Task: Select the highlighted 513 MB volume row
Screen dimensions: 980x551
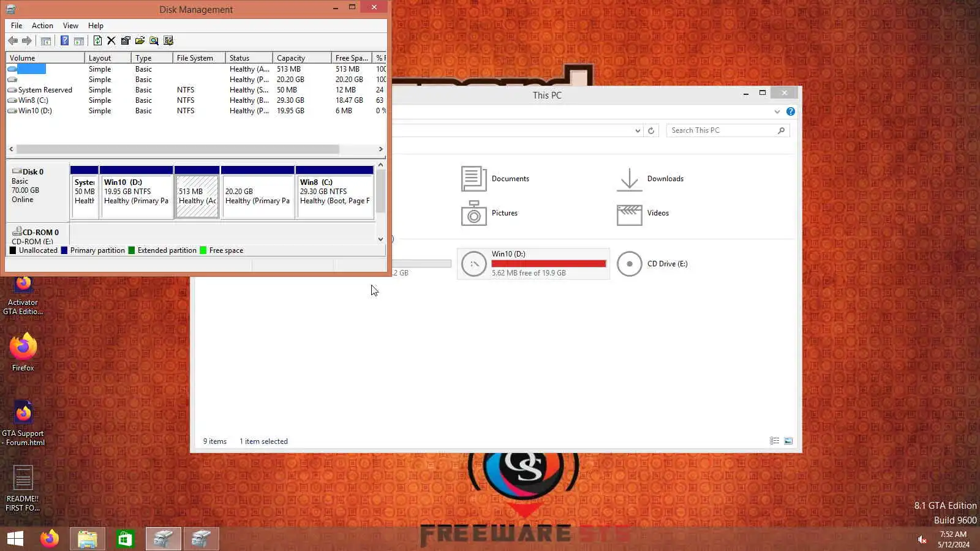Action: [x=196, y=69]
